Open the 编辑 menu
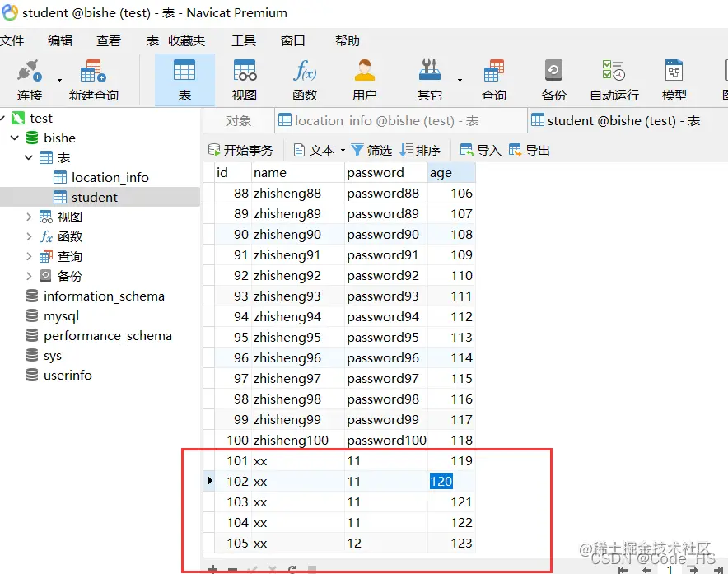 coord(60,41)
